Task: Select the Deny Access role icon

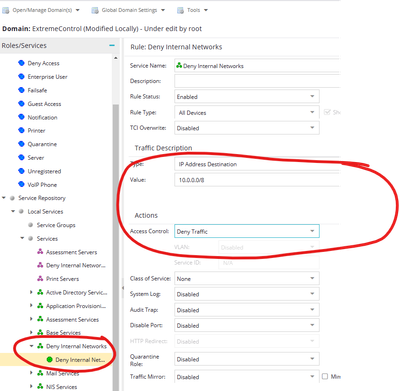Action: point(21,63)
